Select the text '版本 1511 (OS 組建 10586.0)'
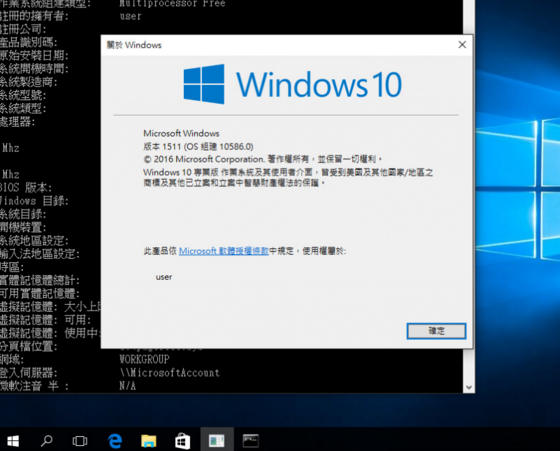This screenshot has width=560, height=451. click(x=198, y=146)
